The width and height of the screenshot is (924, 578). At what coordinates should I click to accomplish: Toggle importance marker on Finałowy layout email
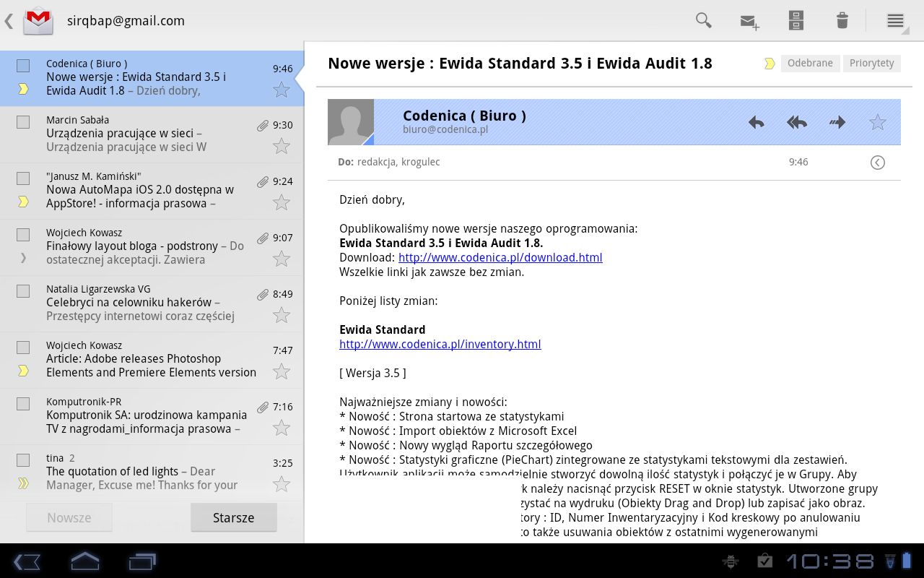[x=23, y=258]
